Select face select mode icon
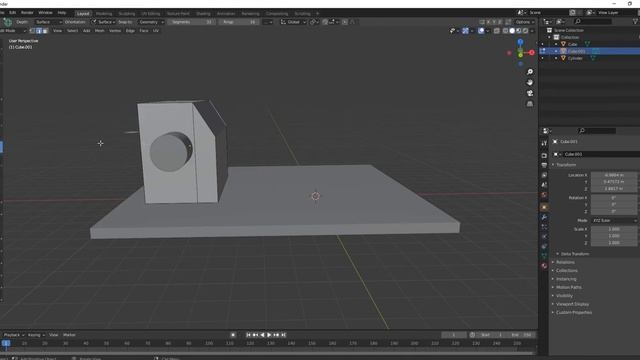640x360 pixels. tap(45, 31)
